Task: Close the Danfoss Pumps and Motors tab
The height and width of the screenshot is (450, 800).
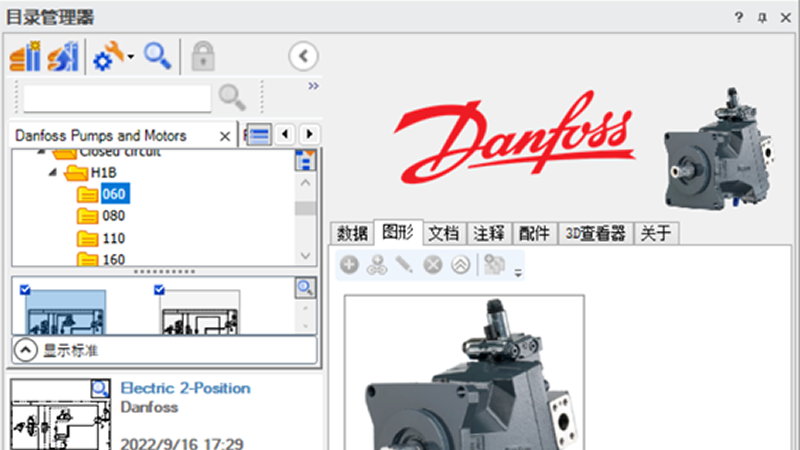Action: tap(224, 136)
